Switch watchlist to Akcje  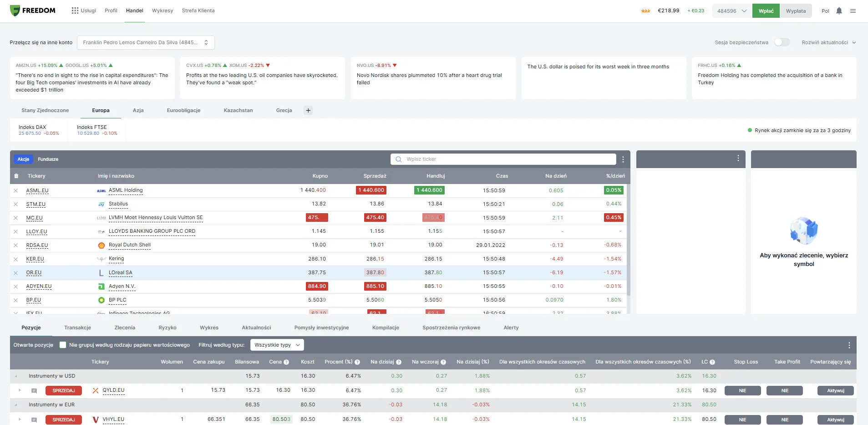pos(23,159)
